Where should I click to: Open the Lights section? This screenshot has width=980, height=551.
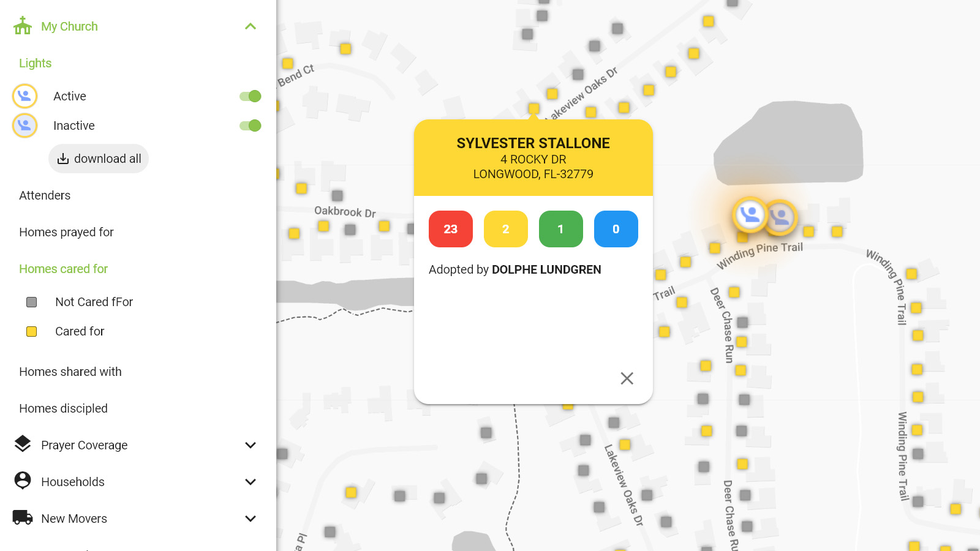click(35, 63)
